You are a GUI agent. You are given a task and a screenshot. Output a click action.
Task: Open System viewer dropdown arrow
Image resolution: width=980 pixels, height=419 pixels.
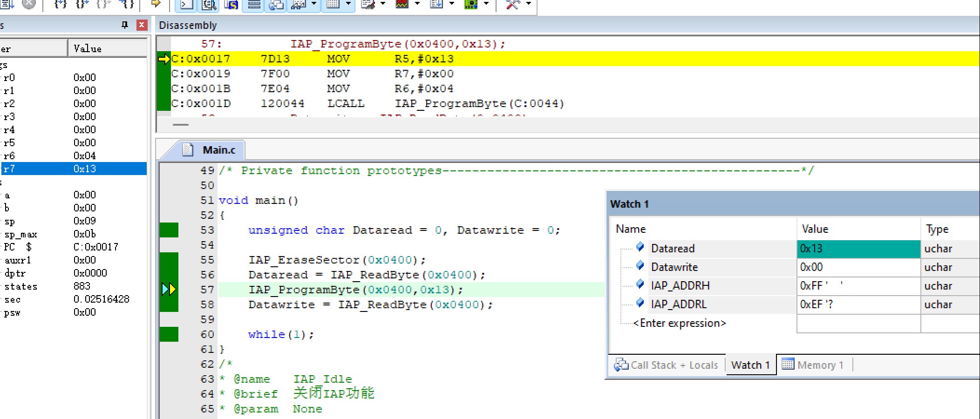point(486,4)
